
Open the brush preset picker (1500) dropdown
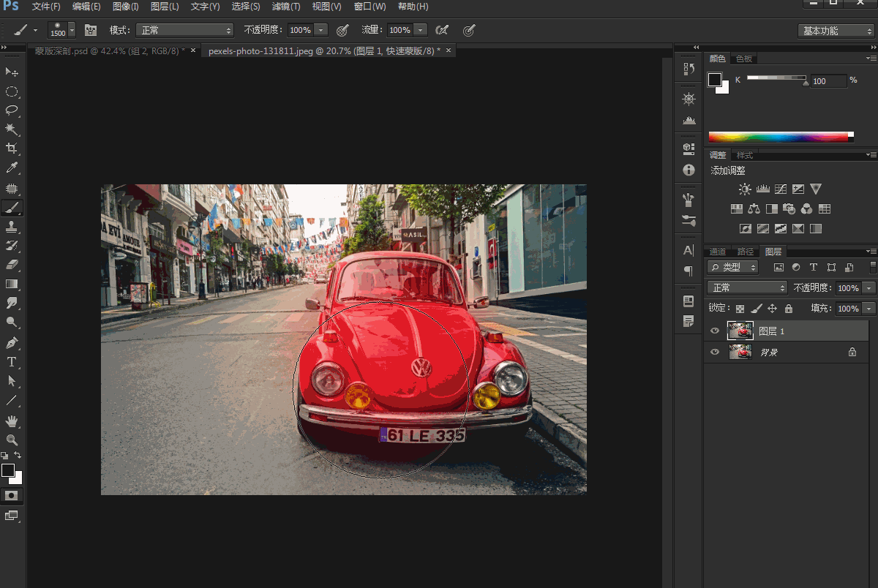[x=72, y=31]
